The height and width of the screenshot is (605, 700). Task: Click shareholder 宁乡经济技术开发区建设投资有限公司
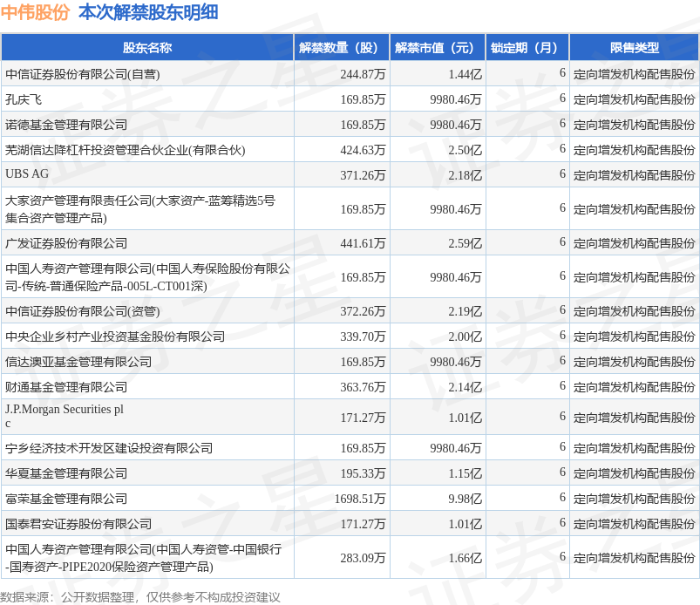click(x=109, y=448)
